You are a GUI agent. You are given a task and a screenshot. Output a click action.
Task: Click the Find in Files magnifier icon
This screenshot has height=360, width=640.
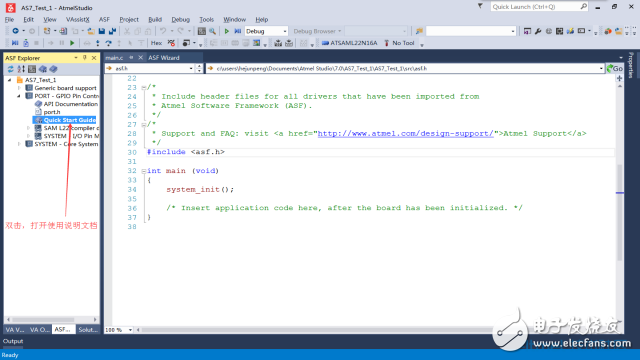tap(213, 31)
